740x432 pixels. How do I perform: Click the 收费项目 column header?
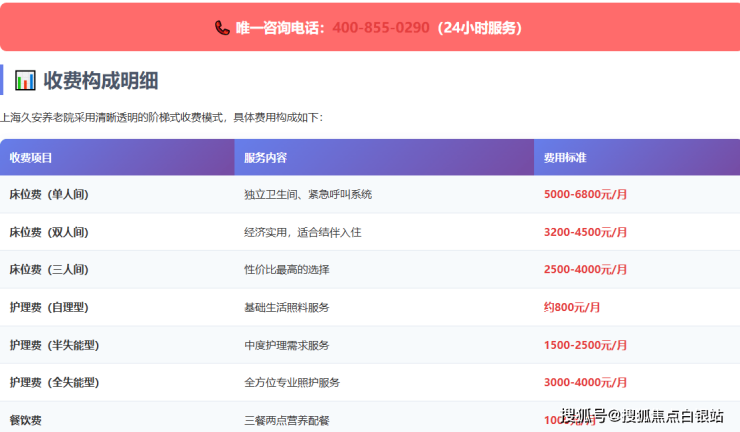(31, 158)
